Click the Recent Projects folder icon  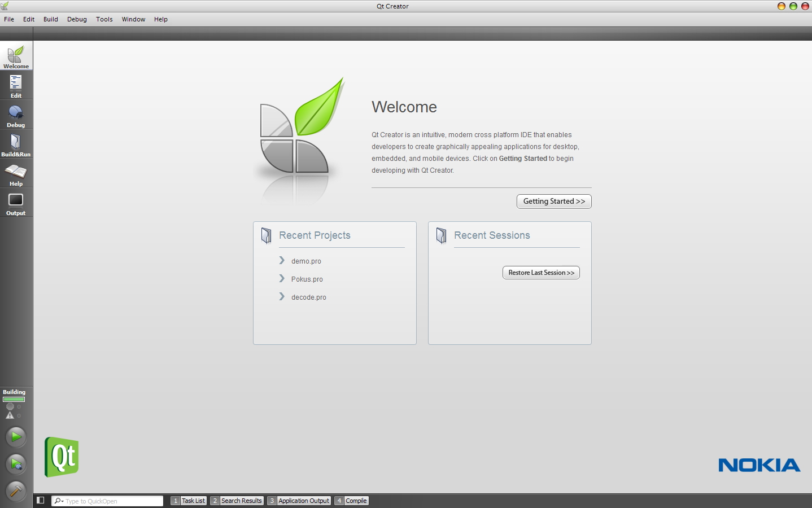pos(267,235)
